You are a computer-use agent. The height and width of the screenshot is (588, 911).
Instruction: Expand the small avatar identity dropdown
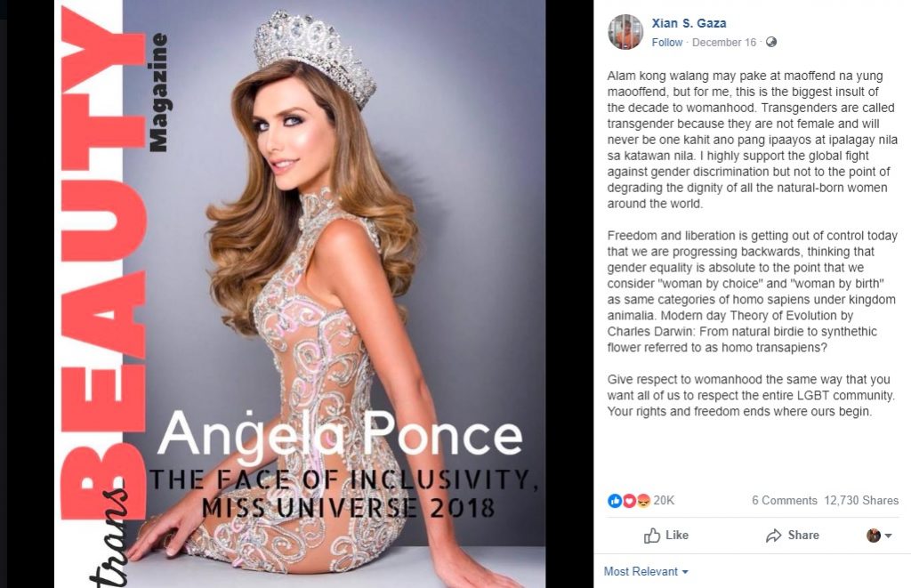click(x=879, y=536)
